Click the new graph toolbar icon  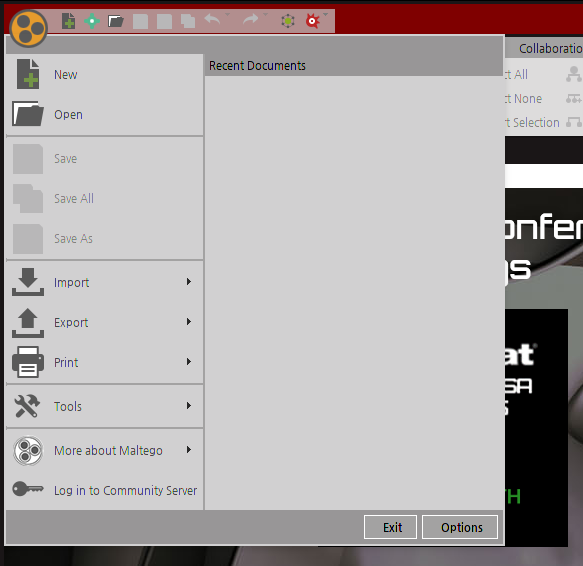(x=68, y=21)
